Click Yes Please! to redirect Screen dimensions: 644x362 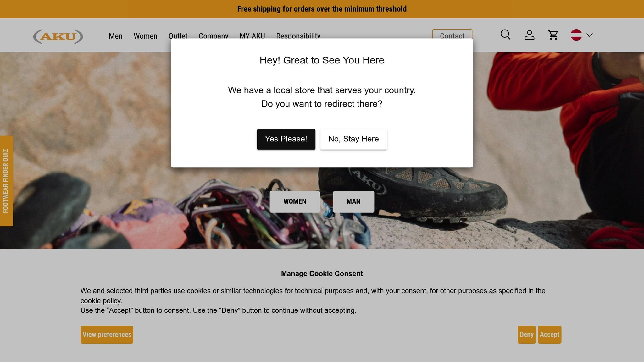tap(286, 139)
